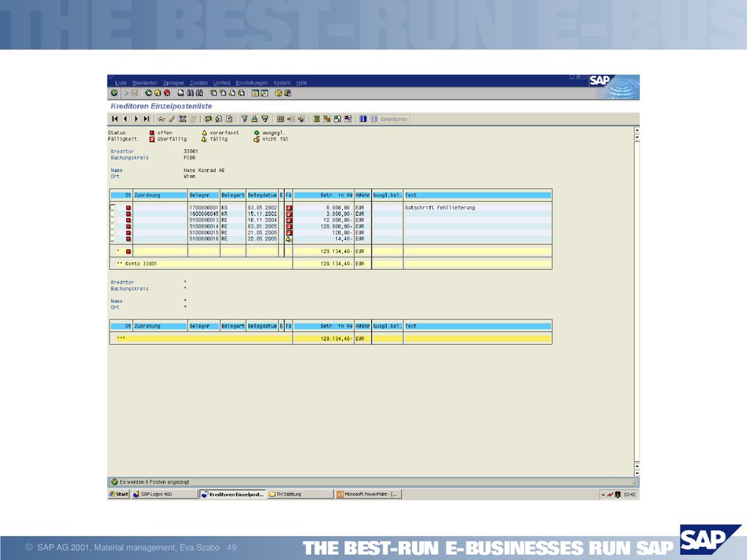Click the Print icon in the standard toolbar
Image resolution: width=747 pixels, height=560 pixels.
click(181, 93)
